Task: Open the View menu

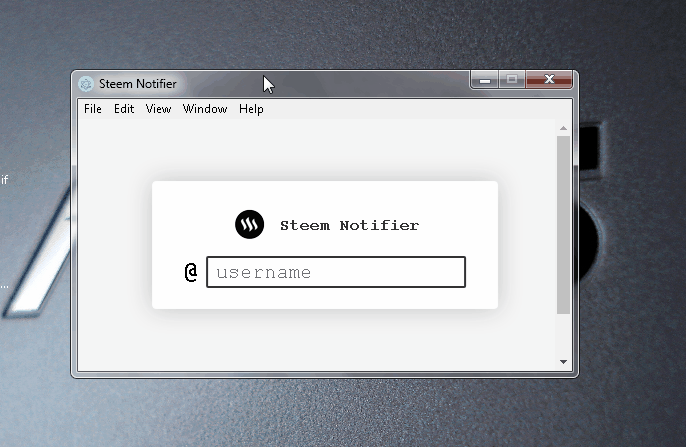Action: [158, 109]
